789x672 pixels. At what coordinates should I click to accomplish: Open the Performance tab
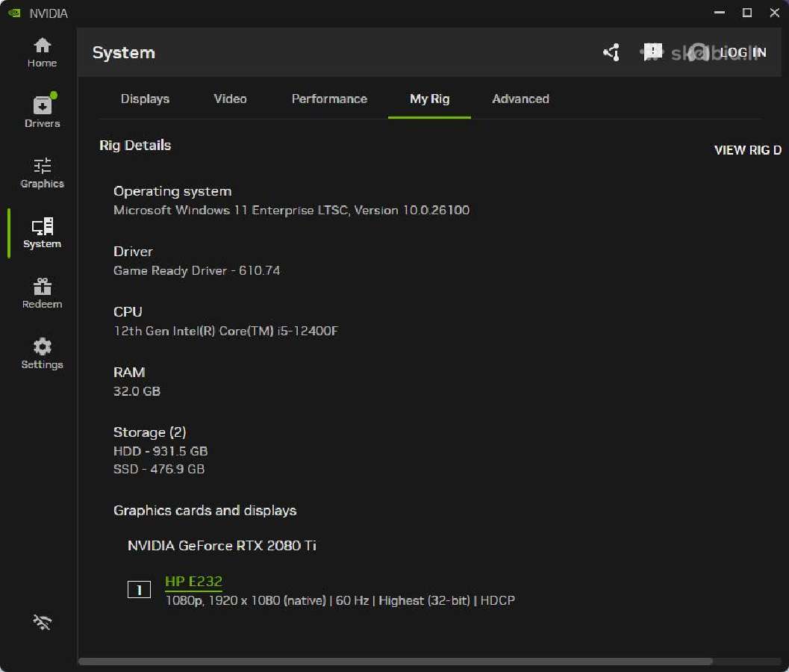pyautogui.click(x=329, y=99)
